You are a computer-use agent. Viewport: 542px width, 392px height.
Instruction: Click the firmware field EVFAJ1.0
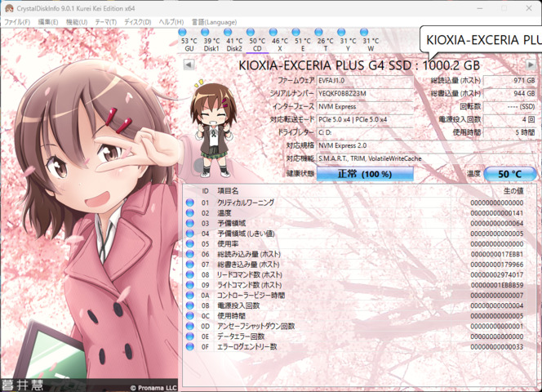tap(365, 81)
